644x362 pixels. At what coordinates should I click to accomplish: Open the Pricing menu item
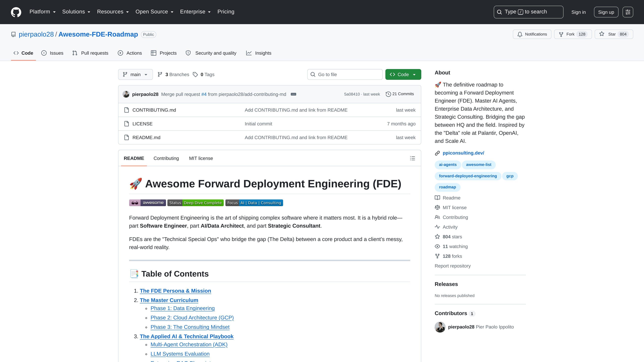(x=226, y=12)
